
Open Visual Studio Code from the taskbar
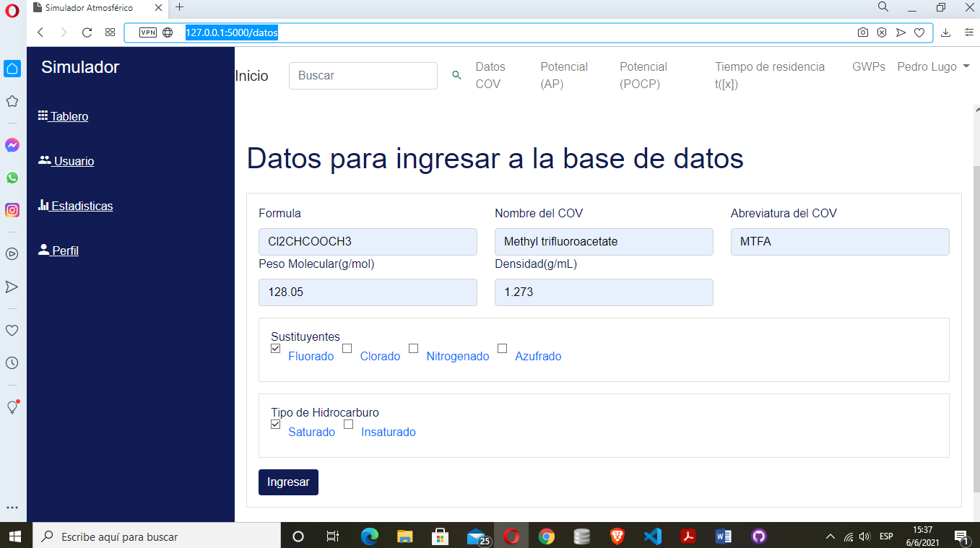coord(652,536)
